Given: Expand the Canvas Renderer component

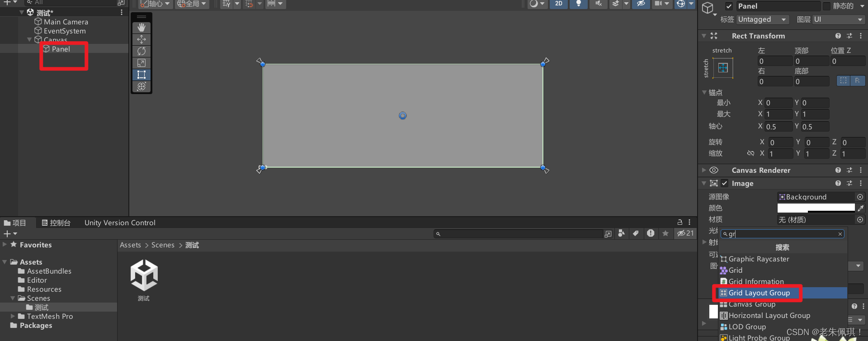Looking at the screenshot, I should tap(704, 170).
